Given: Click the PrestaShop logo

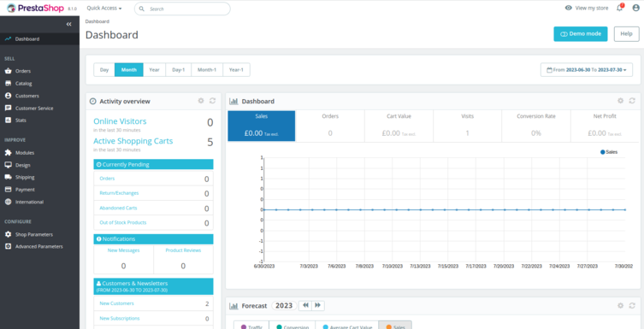Looking at the screenshot, I should point(35,8).
